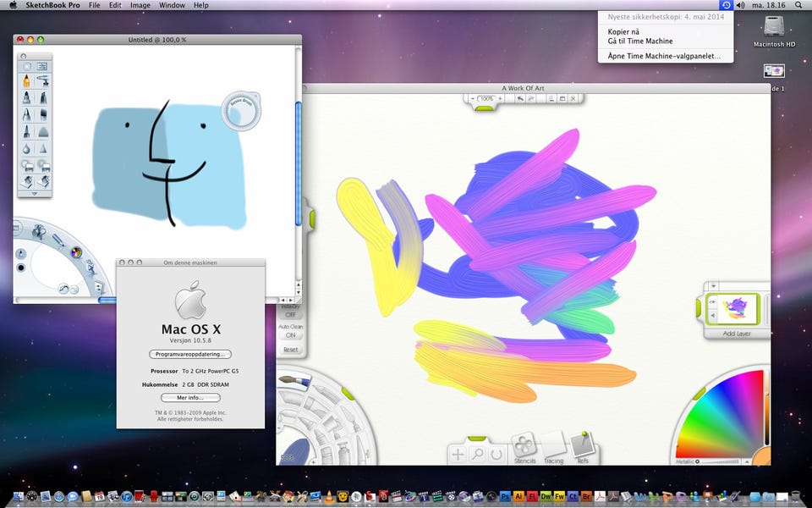The image size is (812, 508).
Task: Toggle the InstaDry OFF switch
Action: [x=290, y=315]
